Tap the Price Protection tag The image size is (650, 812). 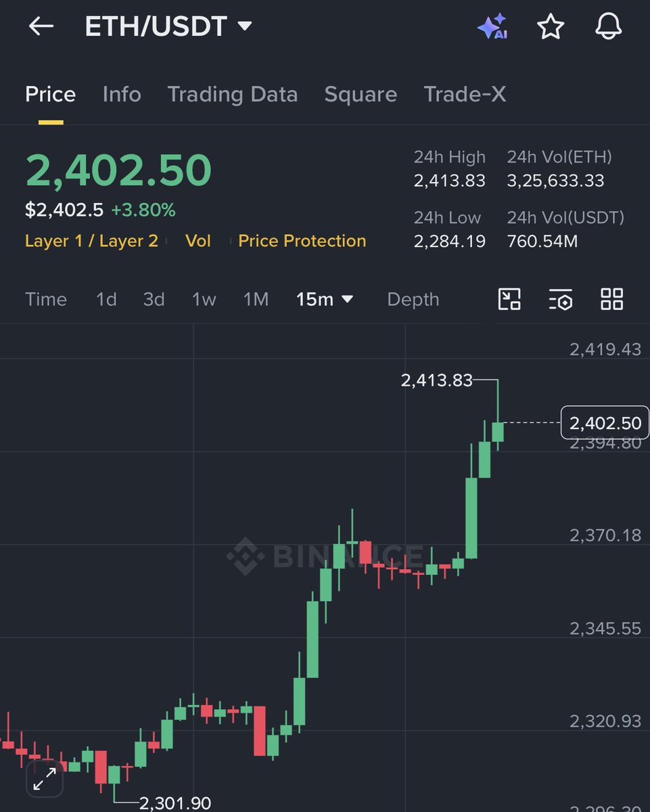[x=302, y=241]
